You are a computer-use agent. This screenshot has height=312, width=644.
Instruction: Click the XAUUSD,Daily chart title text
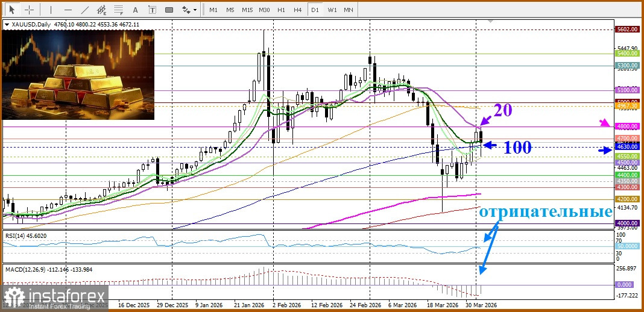pyautogui.click(x=30, y=25)
